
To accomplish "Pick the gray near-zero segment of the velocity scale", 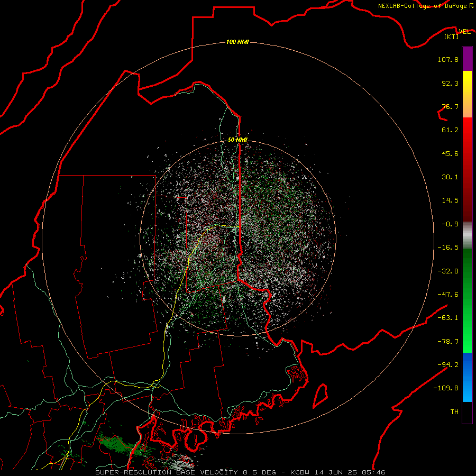I will click(467, 235).
